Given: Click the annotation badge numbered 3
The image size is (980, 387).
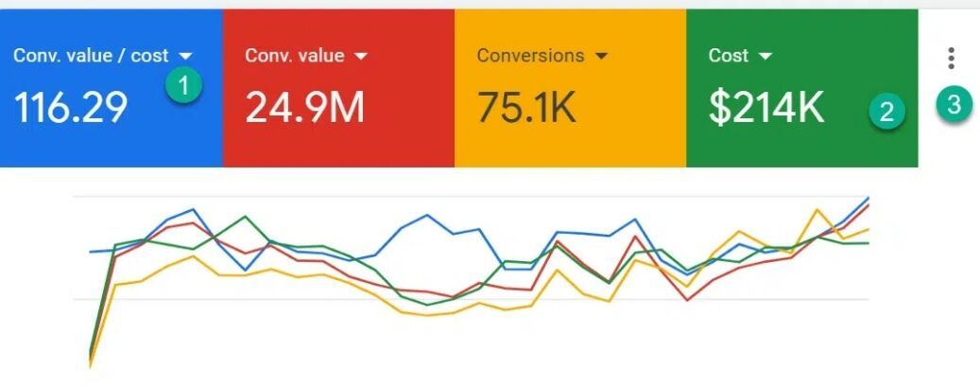Looking at the screenshot, I should point(954,105).
